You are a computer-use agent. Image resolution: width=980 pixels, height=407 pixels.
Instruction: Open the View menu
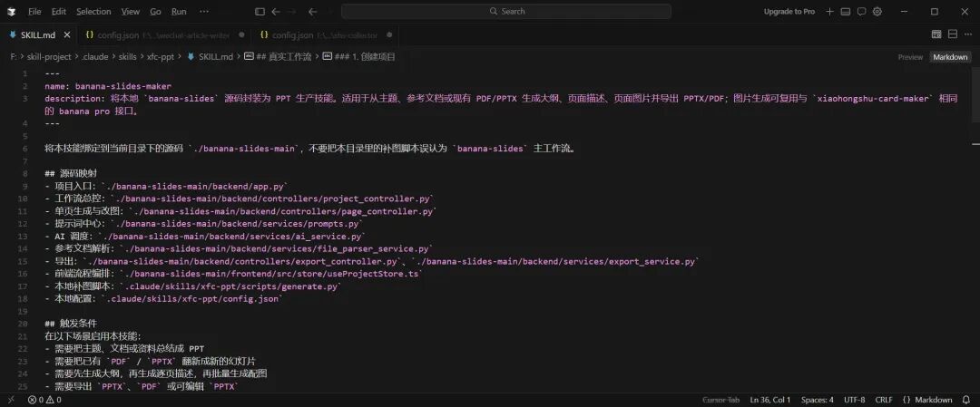coord(131,11)
